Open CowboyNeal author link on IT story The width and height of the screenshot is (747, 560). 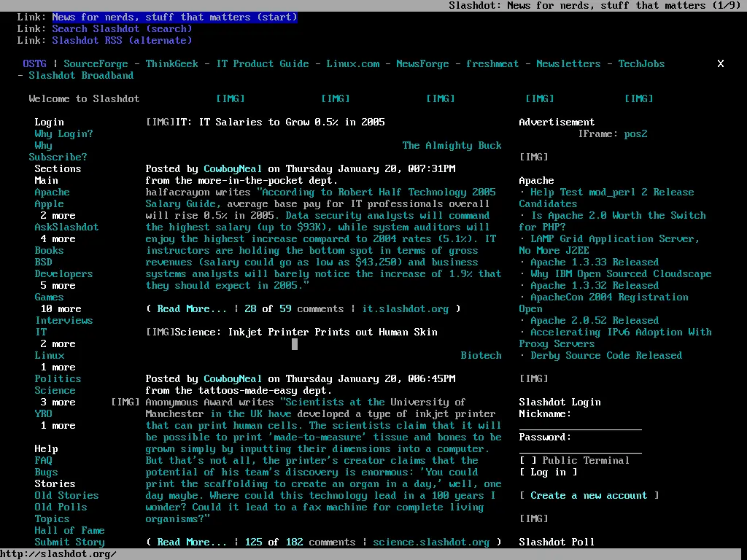coord(233,168)
